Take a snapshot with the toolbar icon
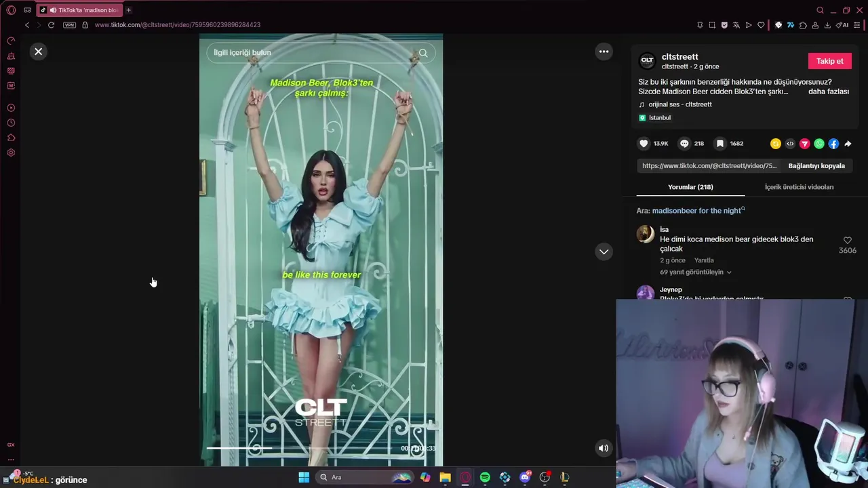This screenshot has height=488, width=868. (x=712, y=25)
